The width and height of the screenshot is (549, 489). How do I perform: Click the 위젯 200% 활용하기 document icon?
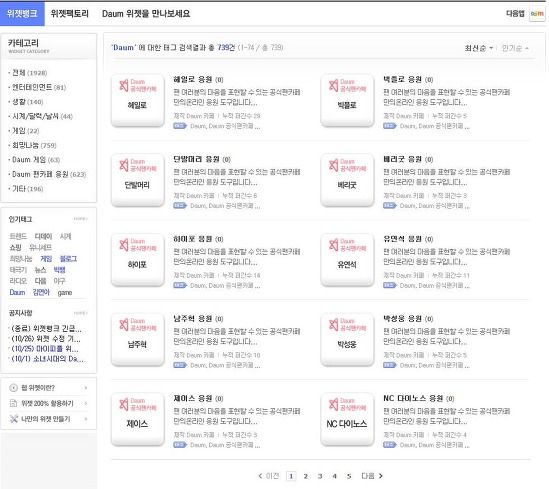[13, 403]
